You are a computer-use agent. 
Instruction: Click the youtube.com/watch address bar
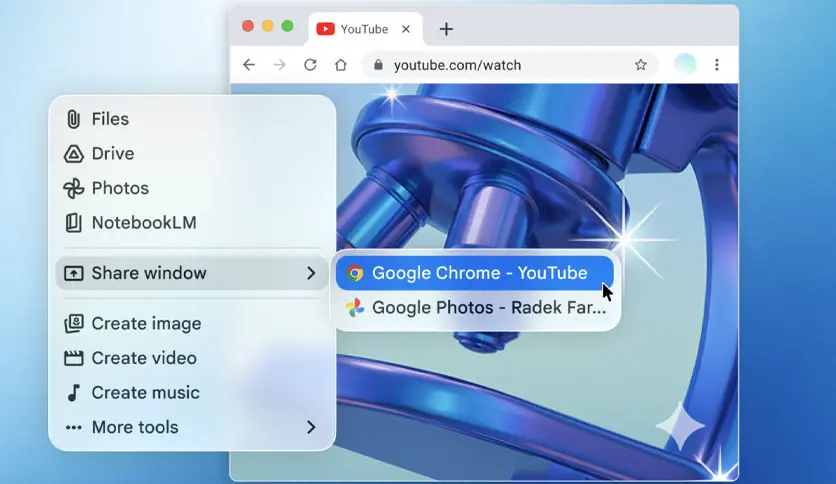509,65
